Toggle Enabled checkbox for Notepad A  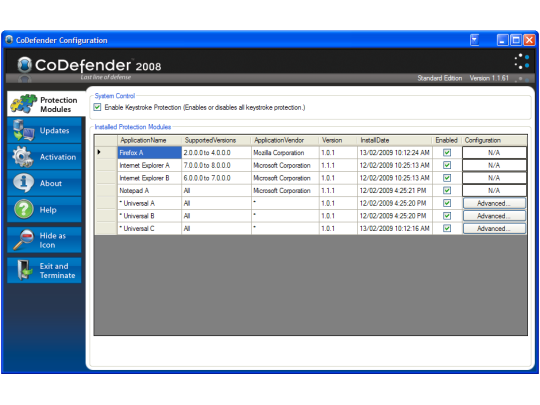point(447,190)
